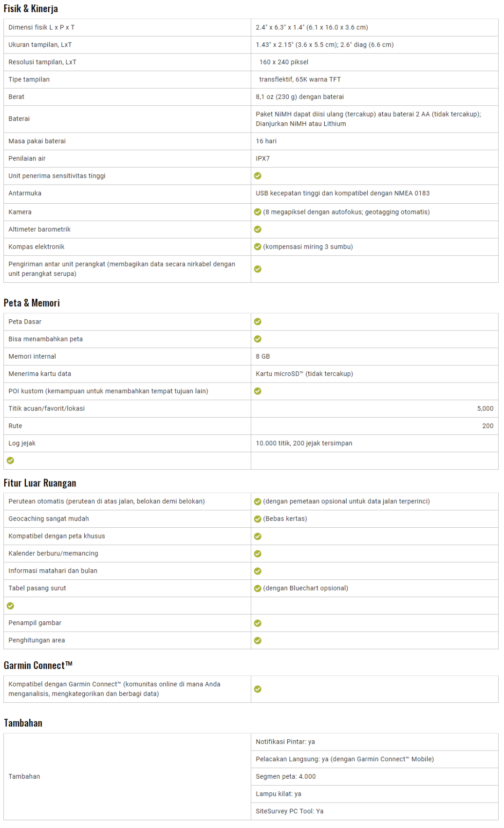Click checkmark for Unit penerima sensitivitas tinggi
Viewport: 504px width, 828px height.
pos(258,176)
